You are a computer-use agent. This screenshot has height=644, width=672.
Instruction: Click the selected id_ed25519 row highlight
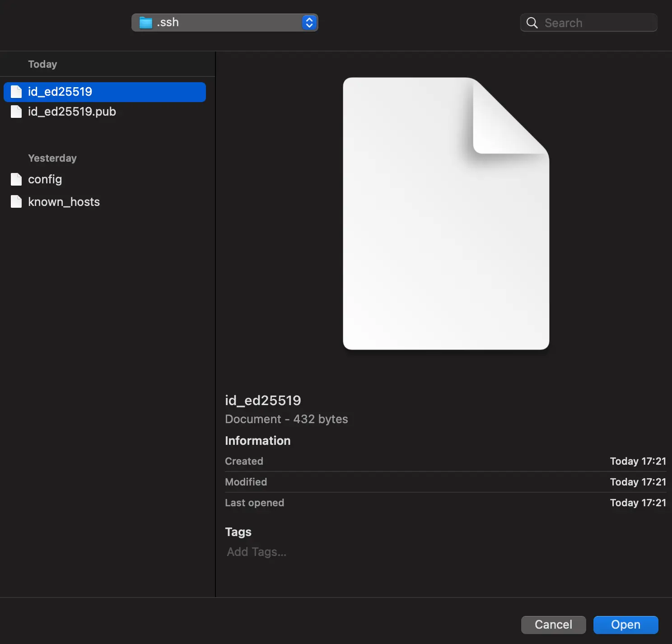click(104, 92)
